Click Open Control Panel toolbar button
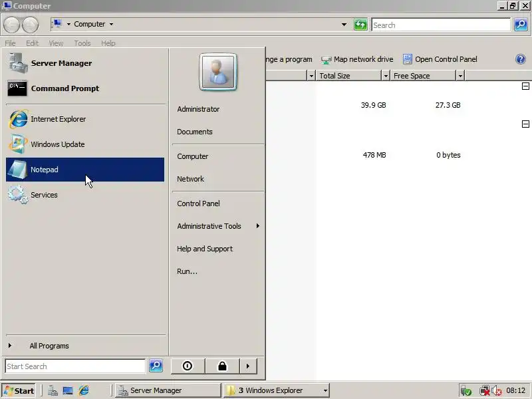Viewport: 532px width, 399px height. [x=440, y=59]
